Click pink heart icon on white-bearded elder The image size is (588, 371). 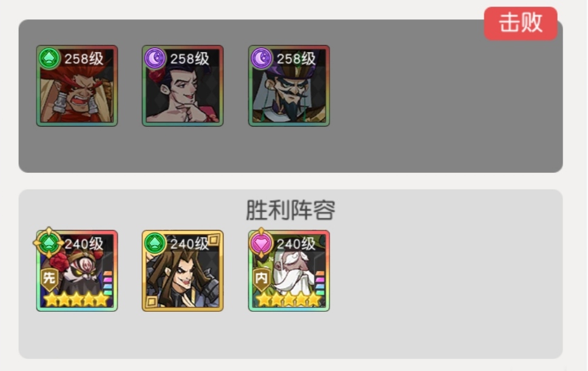(261, 243)
